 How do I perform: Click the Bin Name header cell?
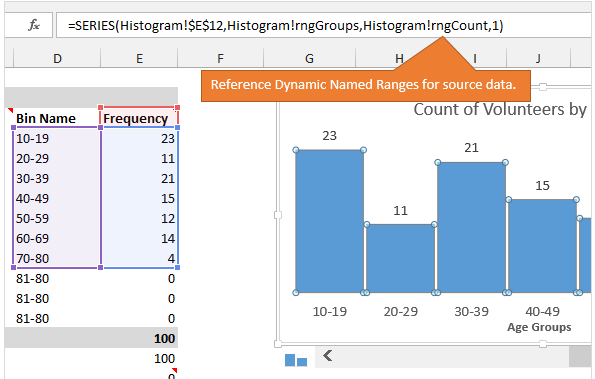click(x=57, y=118)
